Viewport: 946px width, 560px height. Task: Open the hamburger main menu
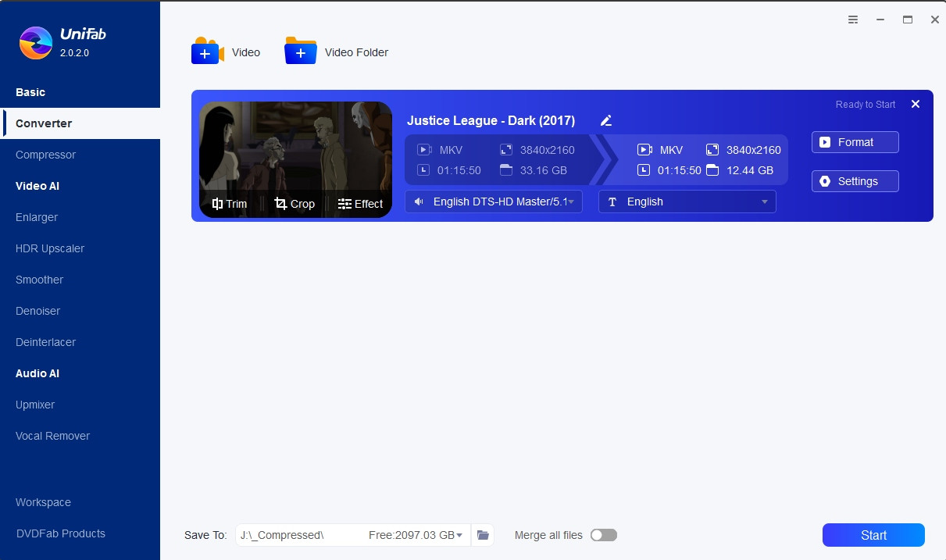[x=853, y=20]
